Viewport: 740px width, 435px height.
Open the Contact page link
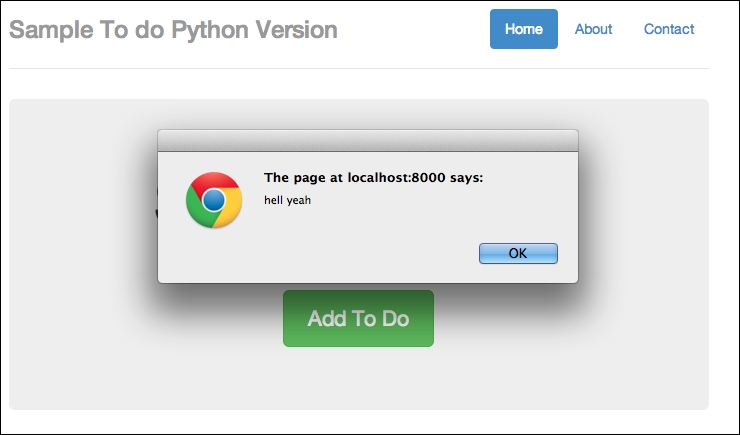pyautogui.click(x=669, y=29)
